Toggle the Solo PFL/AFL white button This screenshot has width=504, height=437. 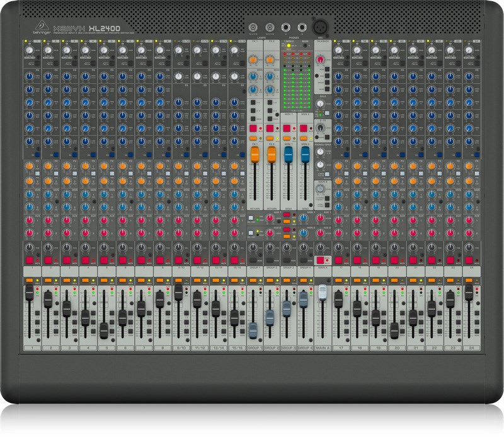point(327,113)
